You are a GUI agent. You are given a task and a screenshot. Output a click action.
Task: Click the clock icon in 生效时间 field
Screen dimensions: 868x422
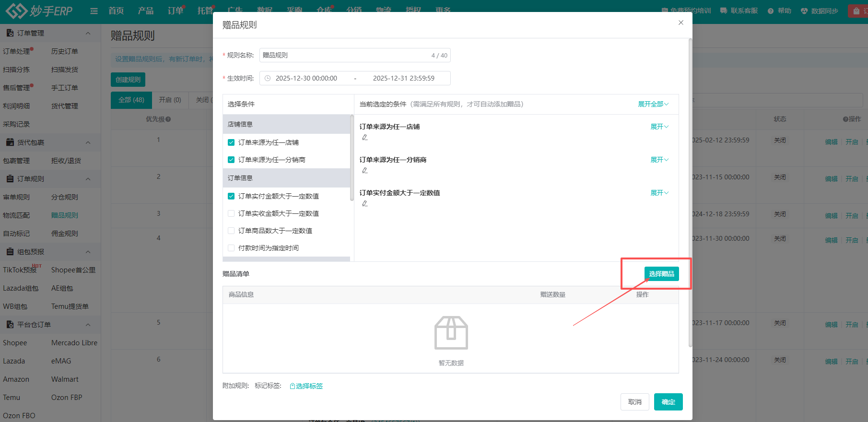[268, 78]
